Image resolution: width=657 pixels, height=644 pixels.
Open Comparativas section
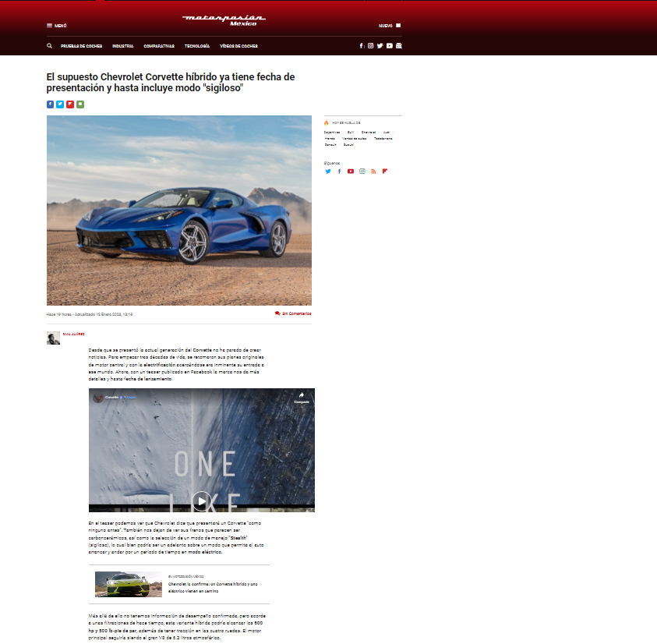coord(159,46)
